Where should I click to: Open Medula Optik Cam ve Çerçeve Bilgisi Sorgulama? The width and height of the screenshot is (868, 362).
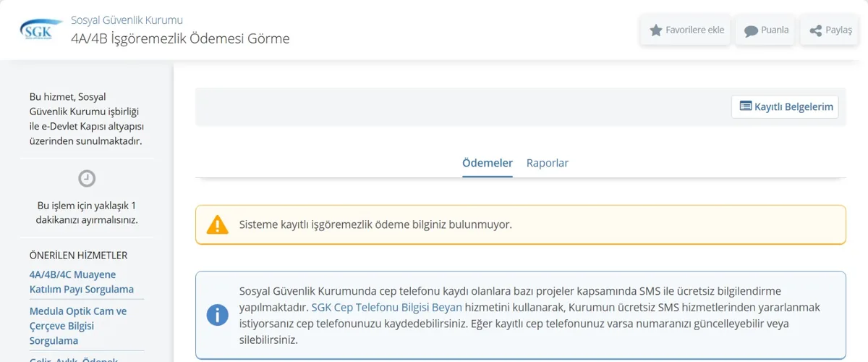point(78,326)
